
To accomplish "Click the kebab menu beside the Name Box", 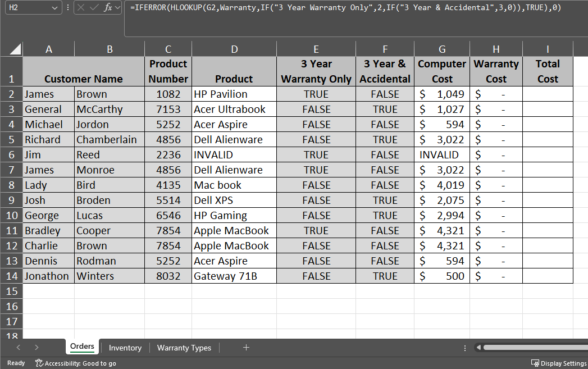I will tap(67, 8).
